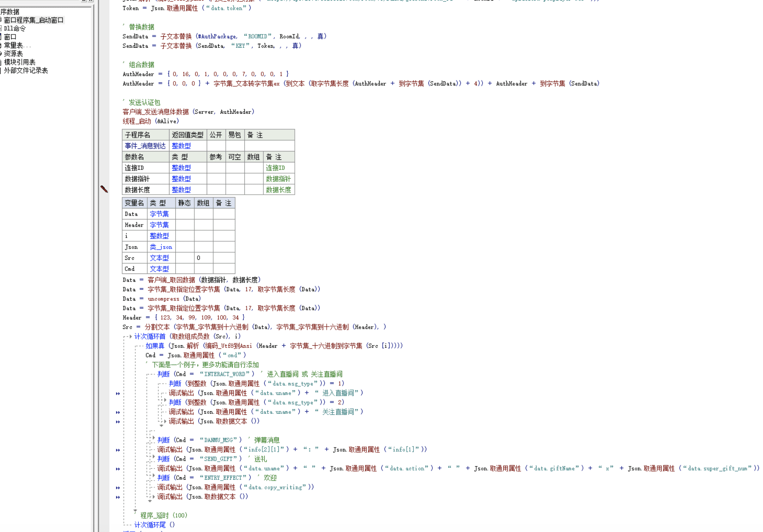Select 窗口程序集_启动窗口 in the program tree

pyautogui.click(x=34, y=20)
